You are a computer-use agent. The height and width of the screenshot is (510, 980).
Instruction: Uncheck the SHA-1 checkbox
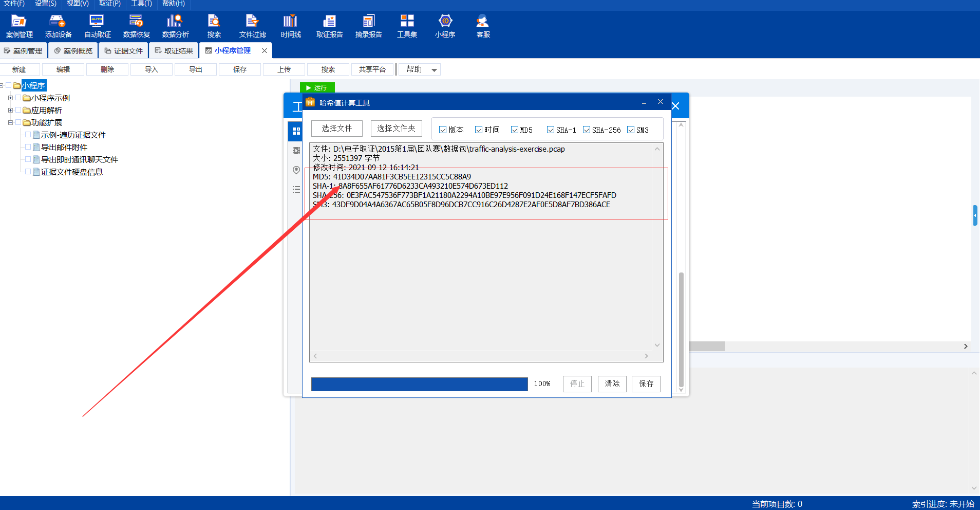coord(551,130)
